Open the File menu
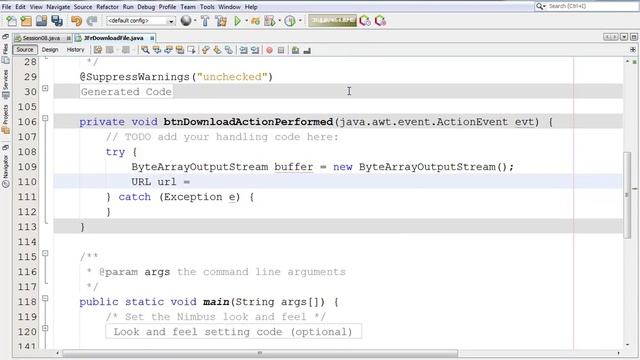The height and width of the screenshot is (360, 640). (x=6, y=7)
